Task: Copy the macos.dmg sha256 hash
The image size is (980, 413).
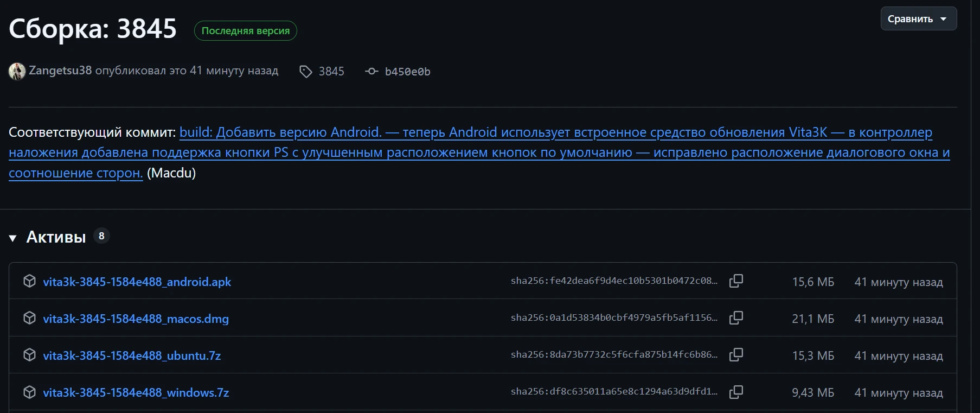Action: point(736,318)
